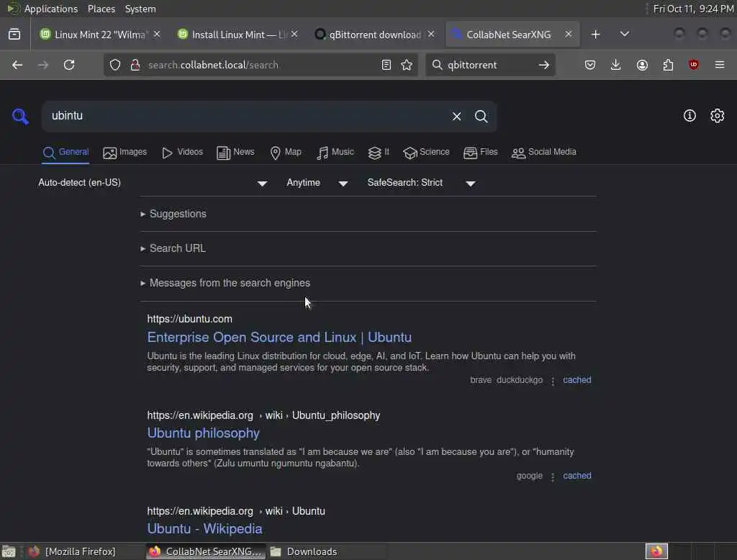Reload the current page
Viewport: 737px width, 560px height.
69,65
